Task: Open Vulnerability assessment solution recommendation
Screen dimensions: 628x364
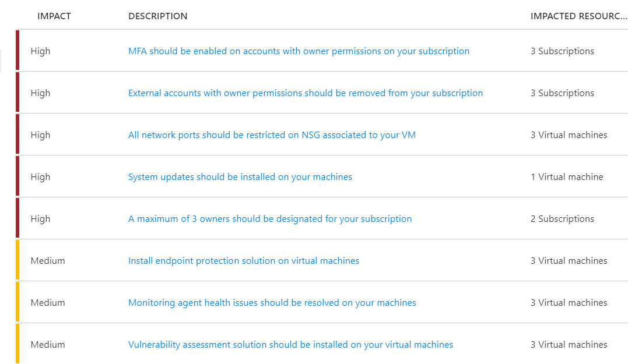Action: 290,345
